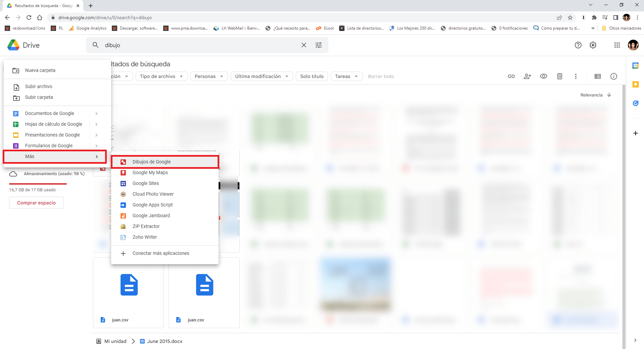Expand the Tareas filter

(x=347, y=76)
